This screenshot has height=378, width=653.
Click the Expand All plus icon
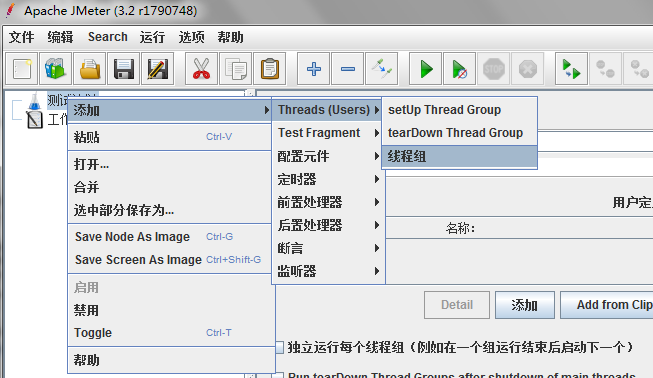[x=314, y=69]
